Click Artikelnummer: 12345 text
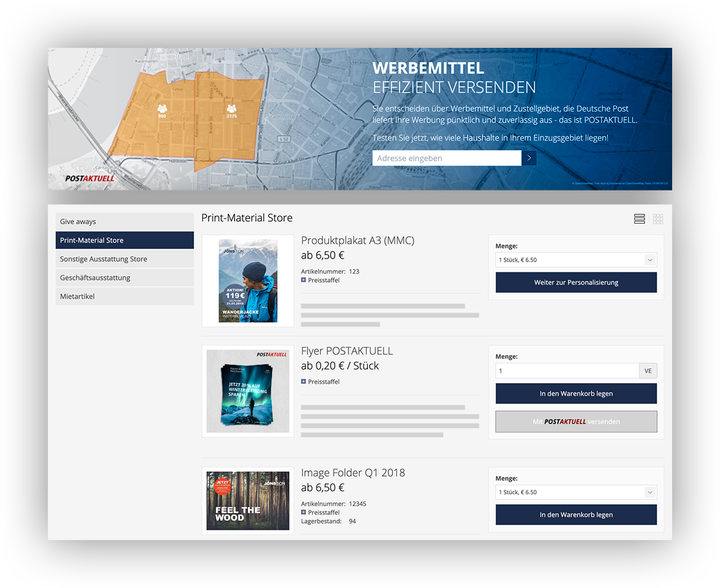This screenshot has width=720, height=588. pyautogui.click(x=334, y=504)
